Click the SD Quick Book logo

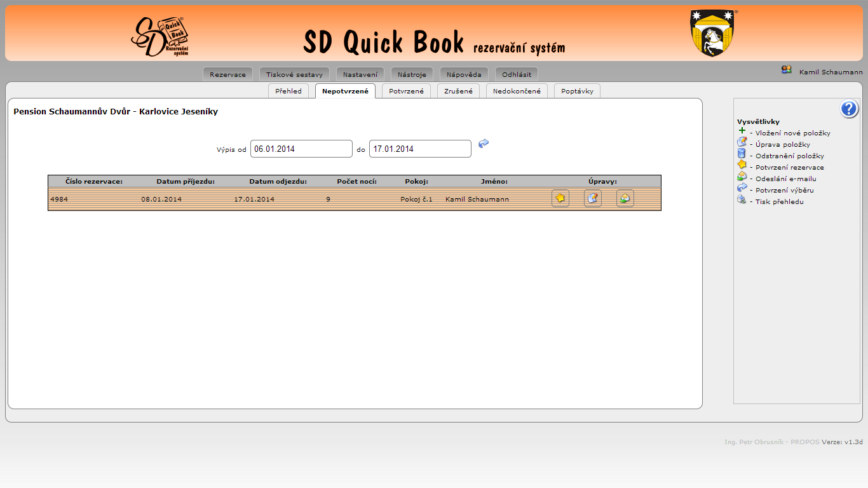[161, 36]
